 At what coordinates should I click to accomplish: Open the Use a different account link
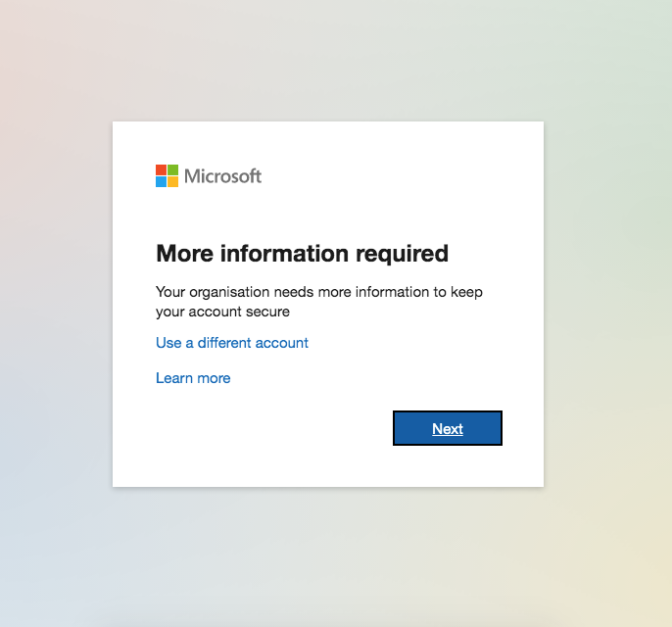pos(232,343)
